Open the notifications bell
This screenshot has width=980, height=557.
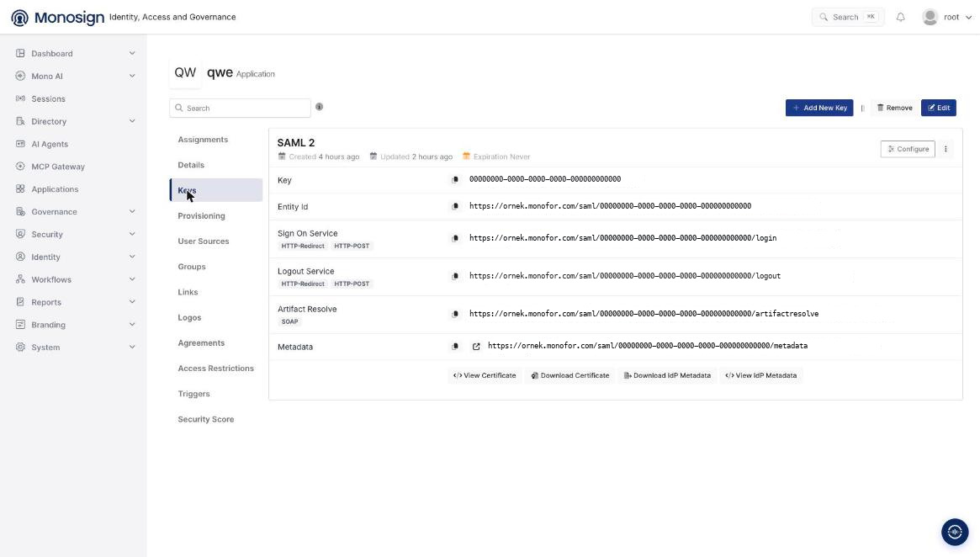click(901, 18)
